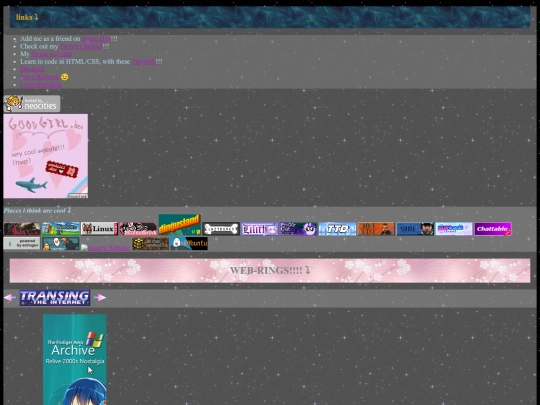540x405 pixels.
Task: Open the broken-image Website link
Action: point(105,248)
